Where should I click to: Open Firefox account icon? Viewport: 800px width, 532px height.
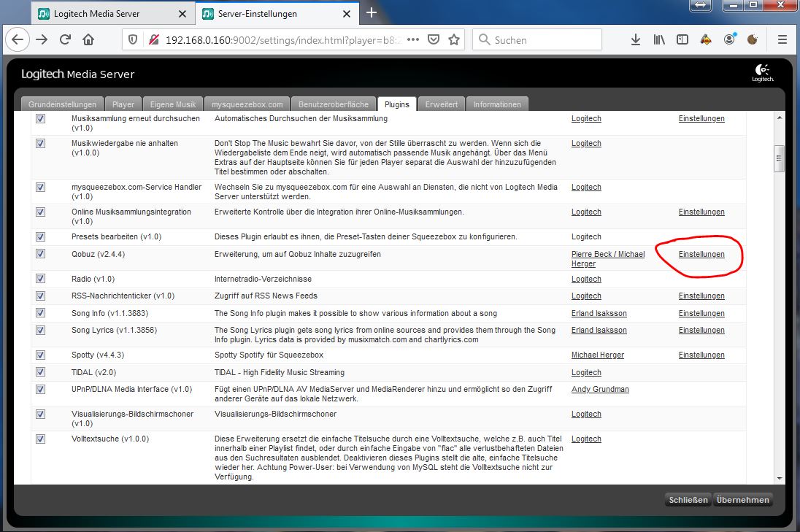point(730,39)
